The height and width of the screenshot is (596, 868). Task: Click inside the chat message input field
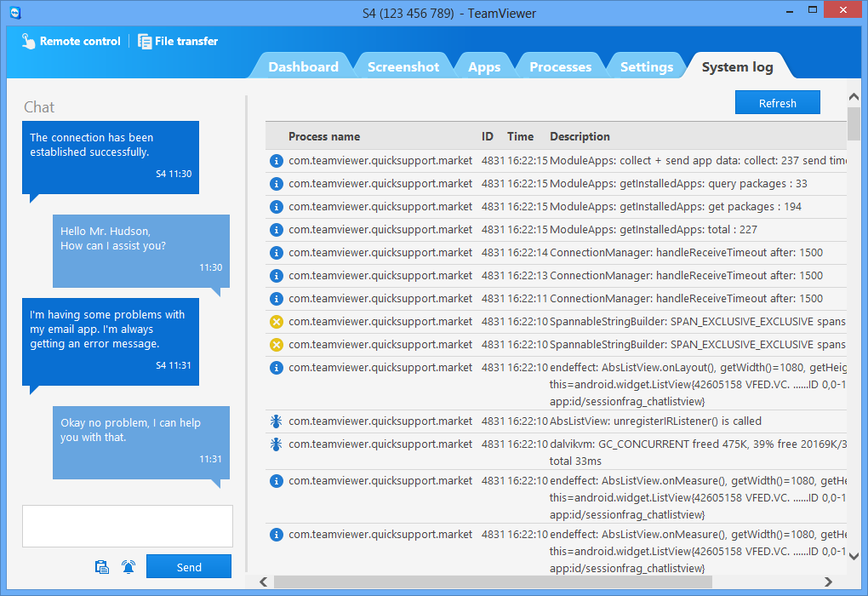(x=127, y=525)
